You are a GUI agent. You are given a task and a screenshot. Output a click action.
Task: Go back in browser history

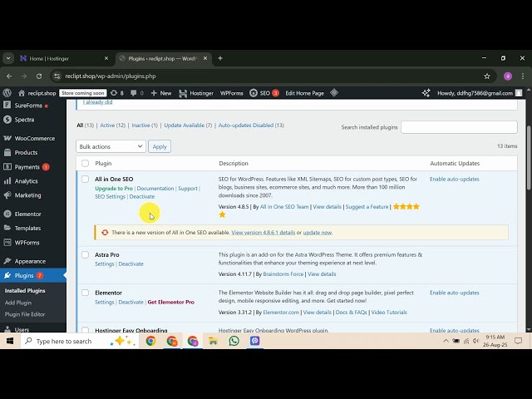(9, 76)
